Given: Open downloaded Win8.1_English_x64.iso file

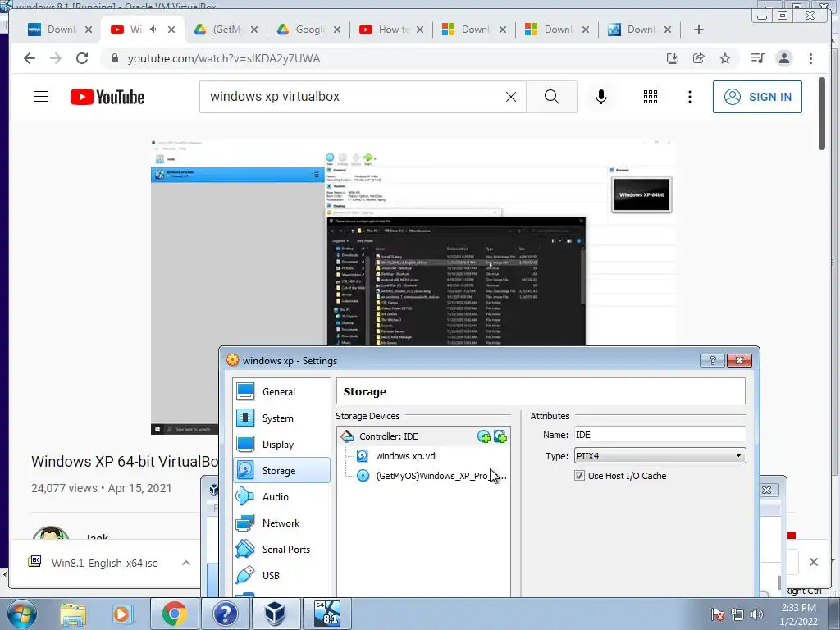Looking at the screenshot, I should point(97,563).
